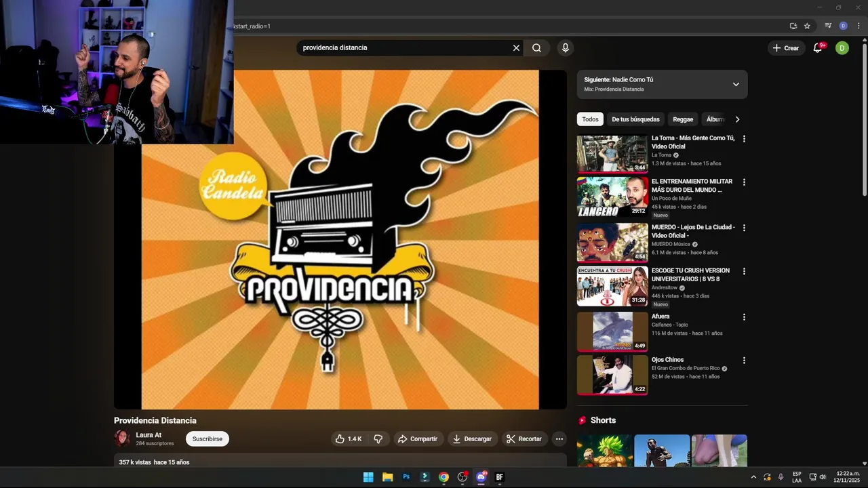This screenshot has width=868, height=488.
Task: Select the Todos filter chip
Action: [590, 119]
